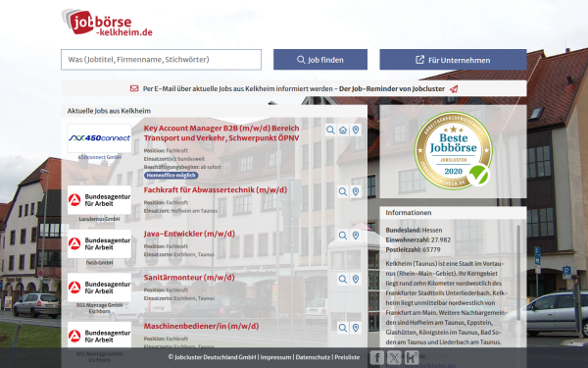Click the paper plane icon in reminder banner
This screenshot has height=368, width=588.
tap(454, 89)
